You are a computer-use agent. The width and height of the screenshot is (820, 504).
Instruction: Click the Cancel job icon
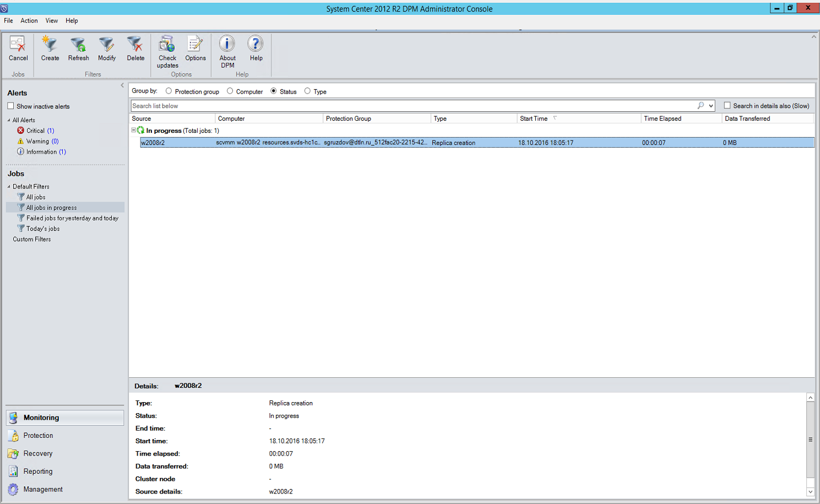pyautogui.click(x=18, y=44)
